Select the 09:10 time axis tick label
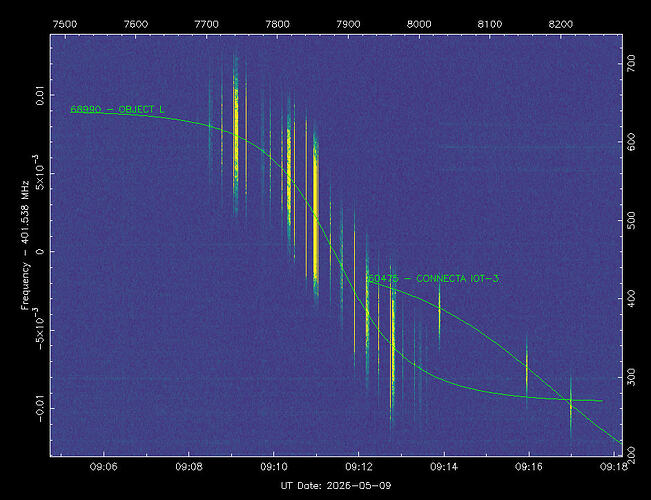The image size is (651, 500). pos(274,467)
